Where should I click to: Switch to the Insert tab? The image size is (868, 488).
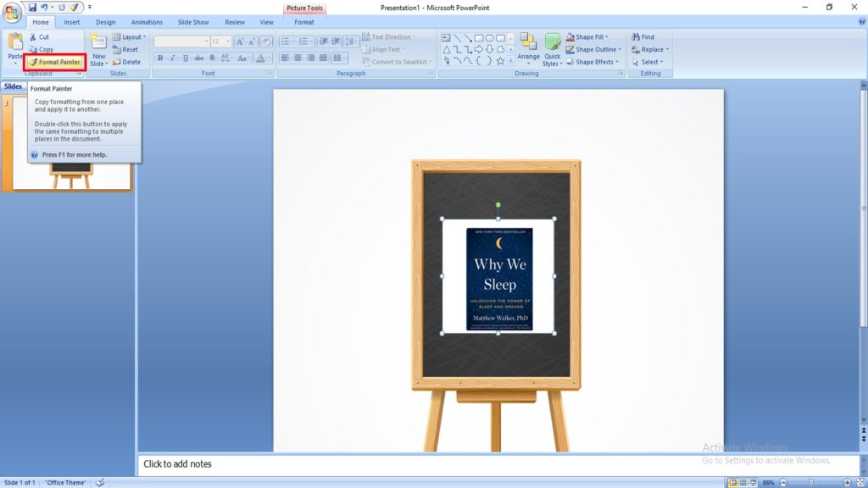pos(71,22)
